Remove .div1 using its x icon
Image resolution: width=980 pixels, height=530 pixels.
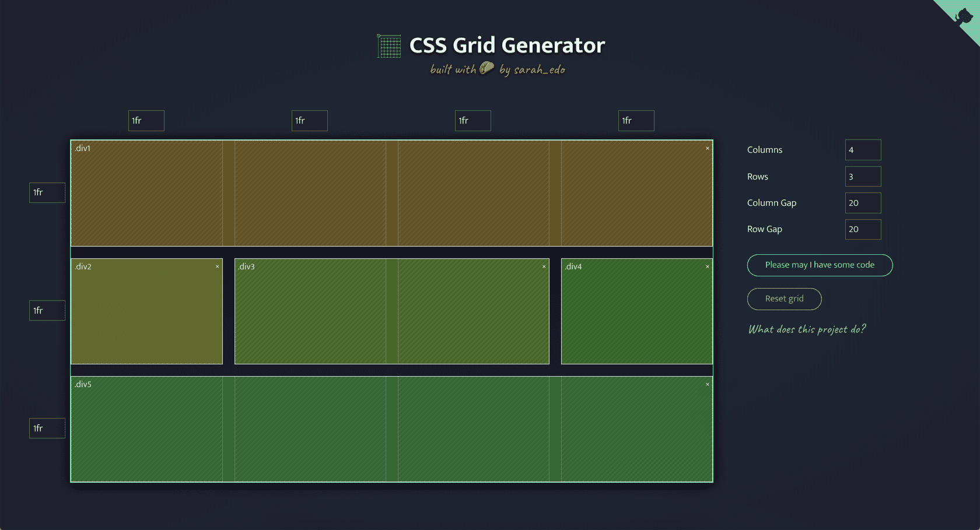[x=708, y=148]
